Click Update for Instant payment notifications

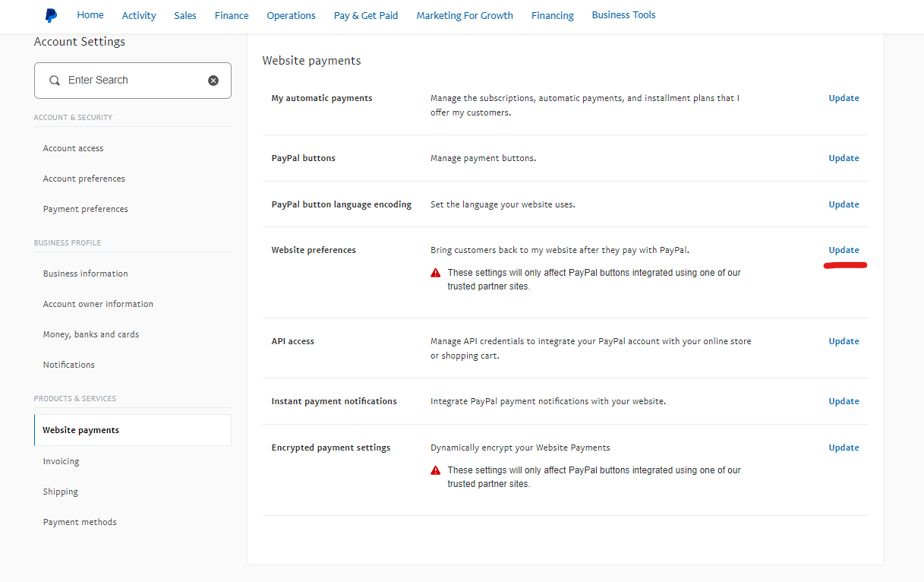[844, 401]
